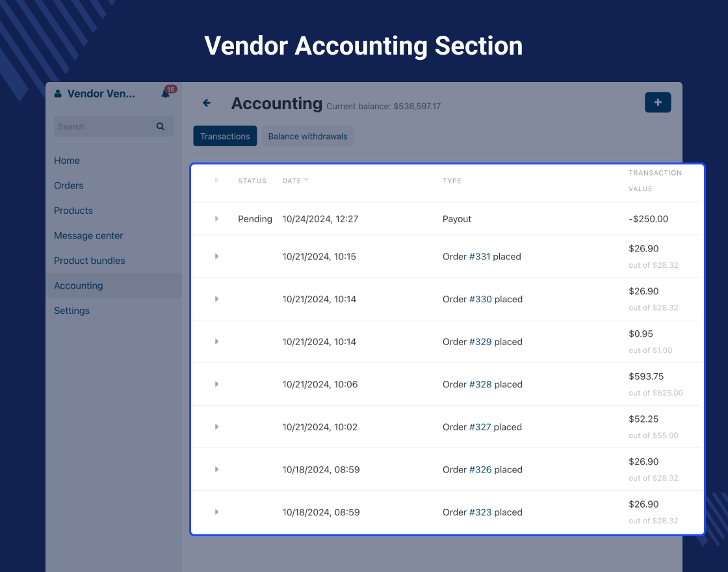This screenshot has height=572, width=728.
Task: Open Message center from sidebar
Action: pyautogui.click(x=88, y=236)
